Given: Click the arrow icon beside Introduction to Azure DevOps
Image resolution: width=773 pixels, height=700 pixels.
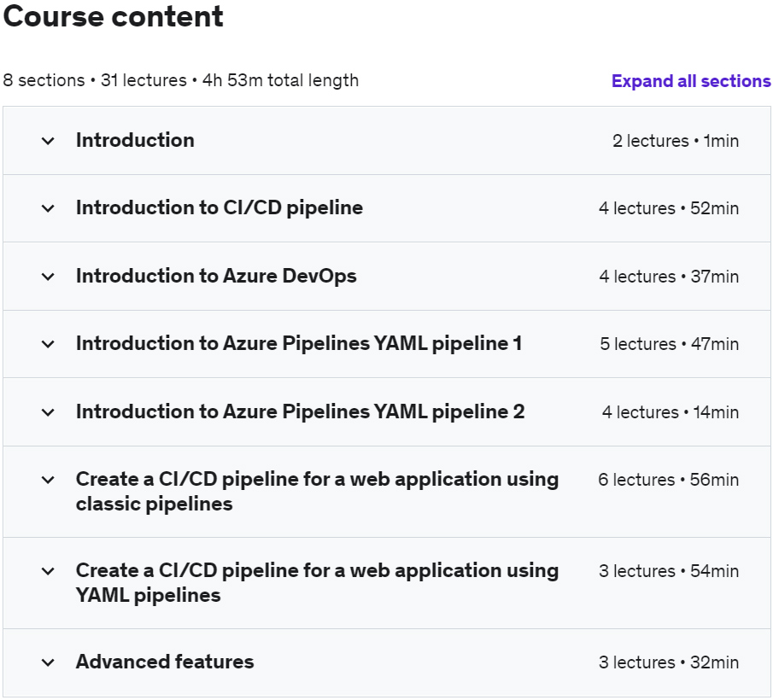Looking at the screenshot, I should (48, 277).
